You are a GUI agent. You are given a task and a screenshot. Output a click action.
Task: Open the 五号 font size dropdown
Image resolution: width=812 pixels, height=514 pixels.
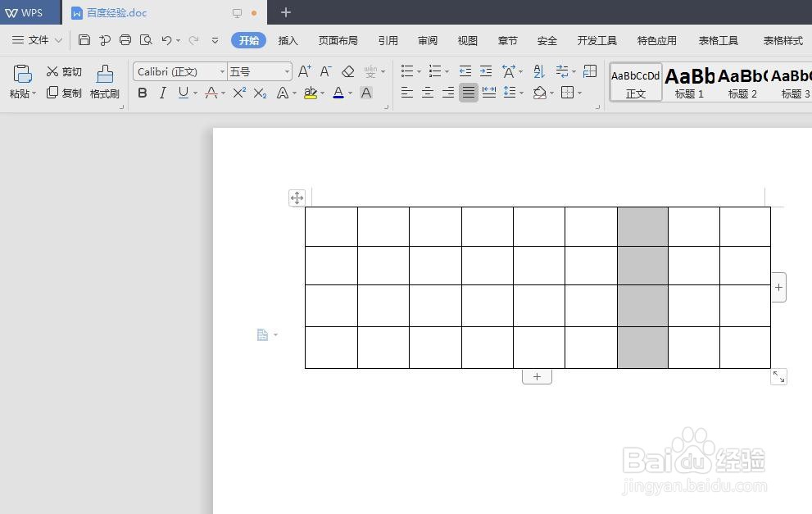click(288, 71)
